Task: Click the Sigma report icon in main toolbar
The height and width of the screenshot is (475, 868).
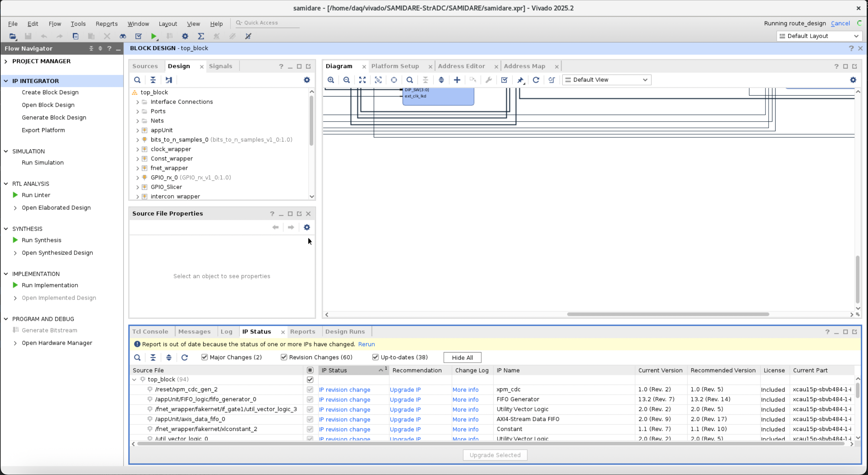Action: pos(201,36)
